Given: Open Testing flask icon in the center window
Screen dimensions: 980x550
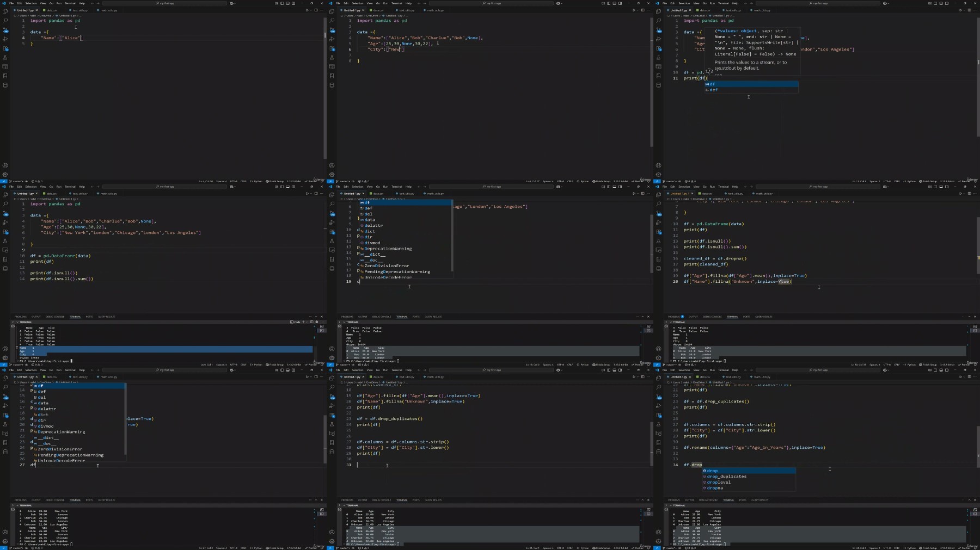Looking at the screenshot, I should pyautogui.click(x=332, y=240).
